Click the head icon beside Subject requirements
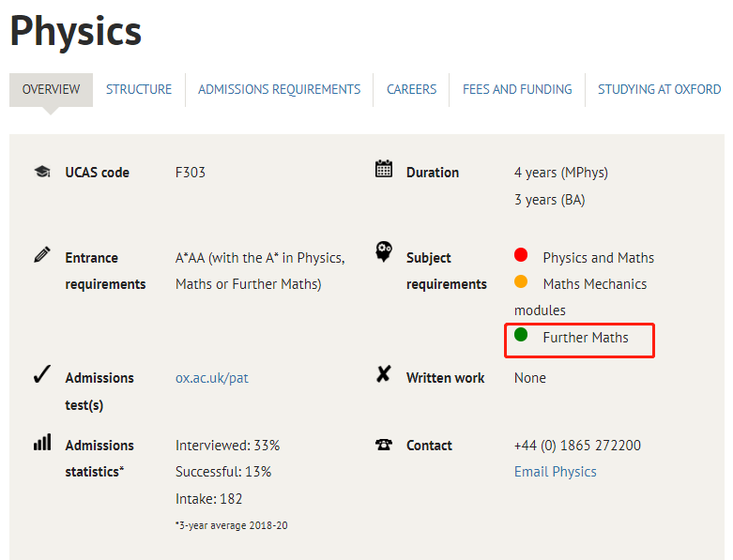This screenshot has height=560, width=733. (x=383, y=252)
